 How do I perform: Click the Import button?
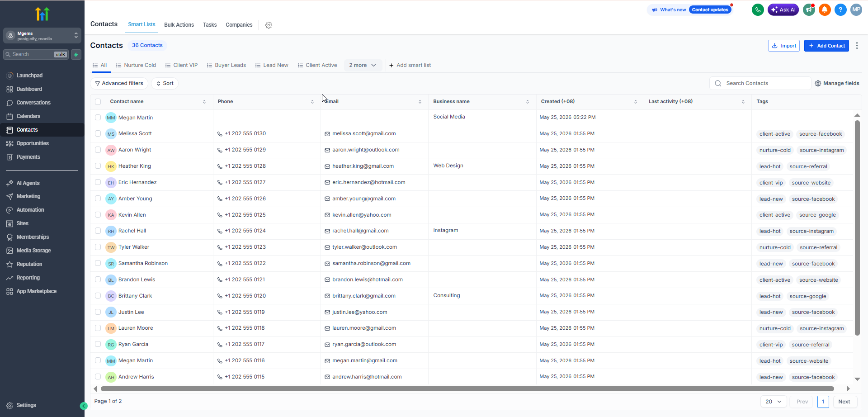tap(784, 46)
